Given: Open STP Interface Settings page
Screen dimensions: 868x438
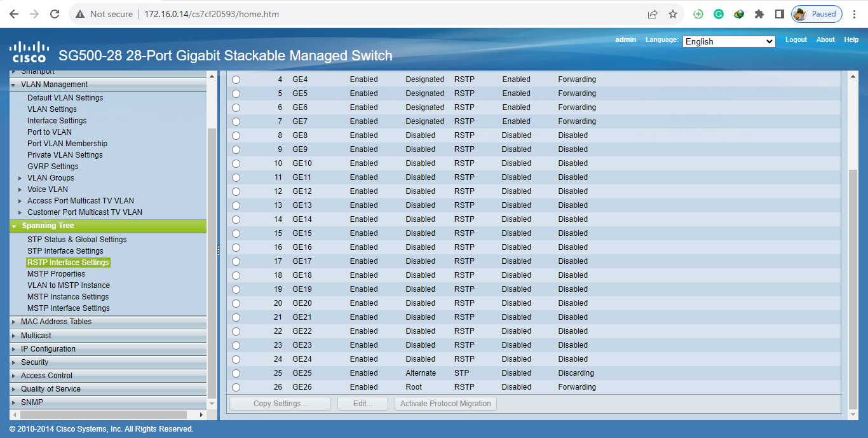Looking at the screenshot, I should [65, 251].
